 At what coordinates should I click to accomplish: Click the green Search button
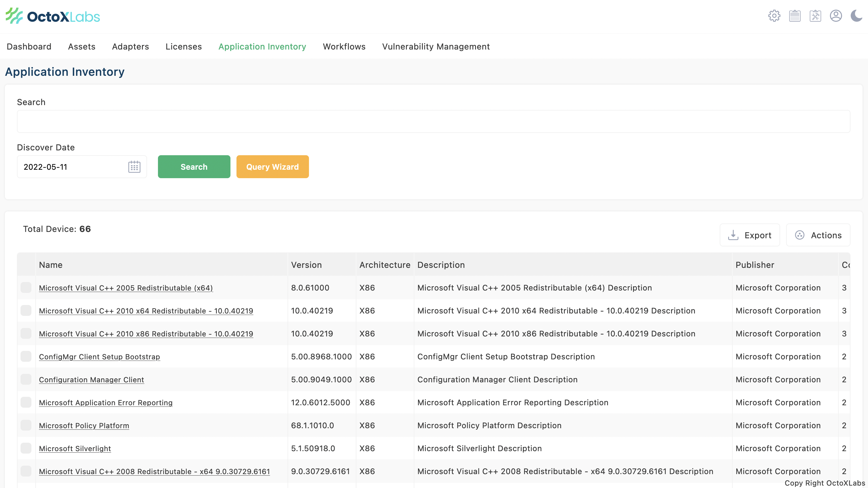point(194,167)
